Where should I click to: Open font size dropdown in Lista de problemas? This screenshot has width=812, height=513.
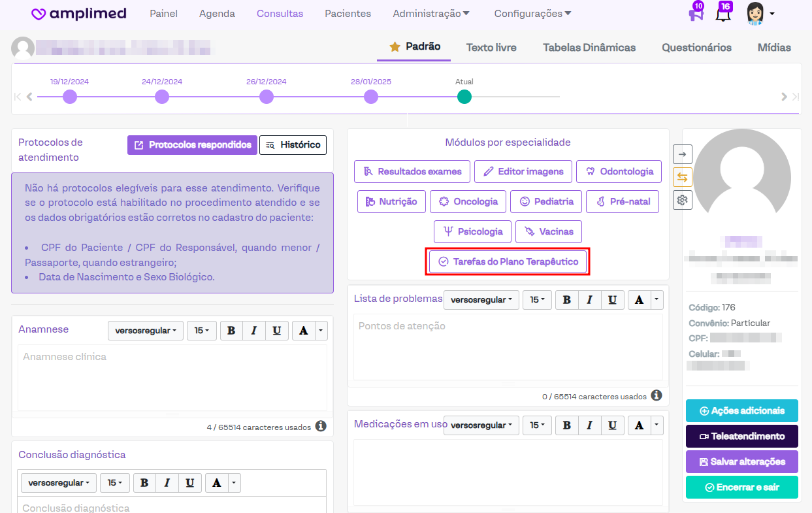coord(537,299)
